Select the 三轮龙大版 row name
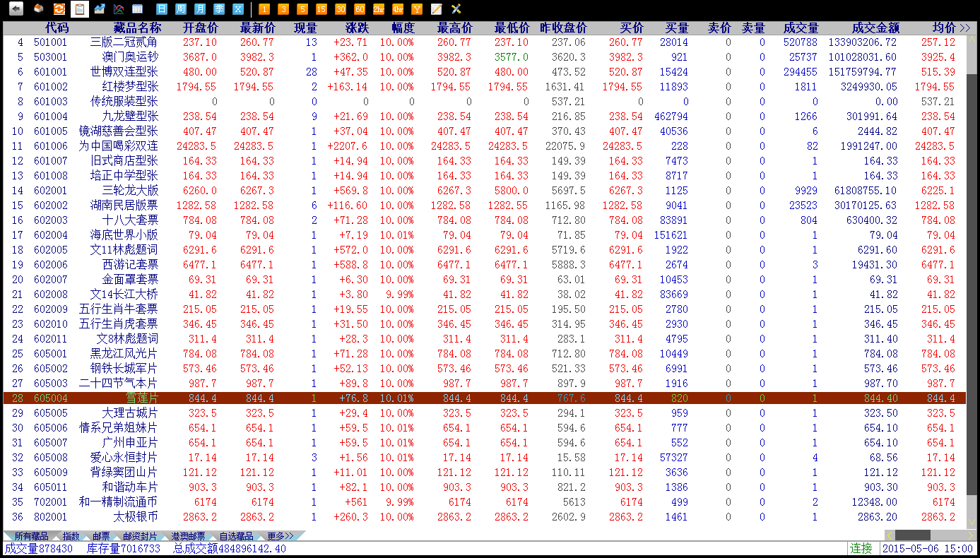The height and width of the screenshot is (558, 980). (x=130, y=191)
